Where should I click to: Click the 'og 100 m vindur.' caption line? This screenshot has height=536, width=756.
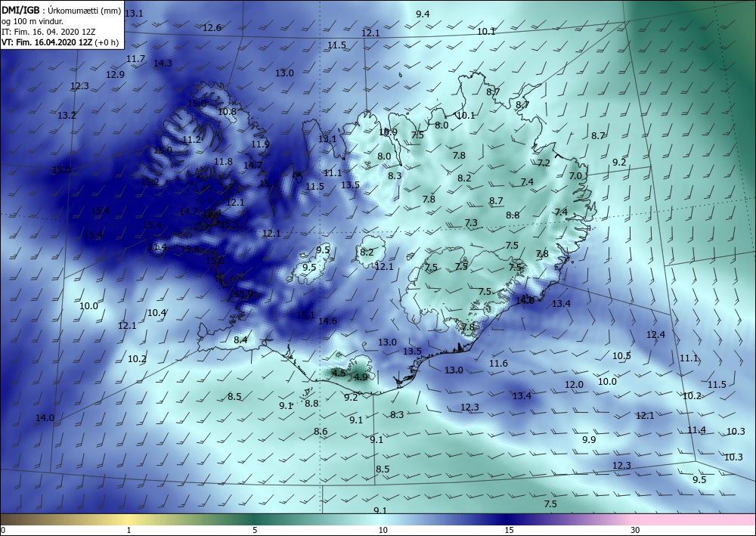(33, 21)
